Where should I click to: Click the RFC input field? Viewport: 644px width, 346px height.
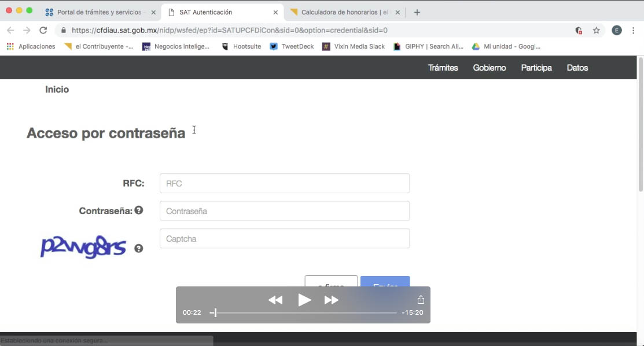[284, 183]
